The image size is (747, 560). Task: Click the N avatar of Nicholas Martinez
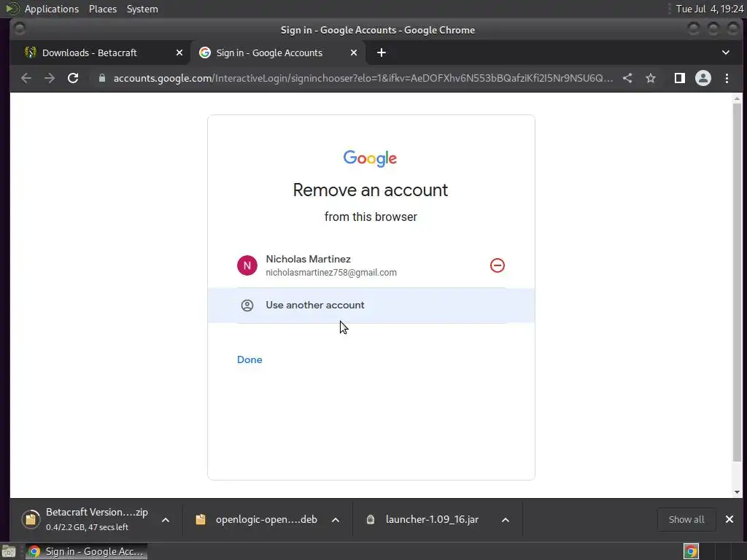pos(247,265)
